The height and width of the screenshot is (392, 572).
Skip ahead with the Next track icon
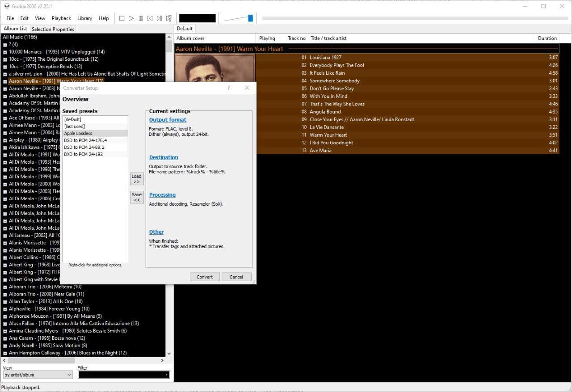[x=159, y=18]
